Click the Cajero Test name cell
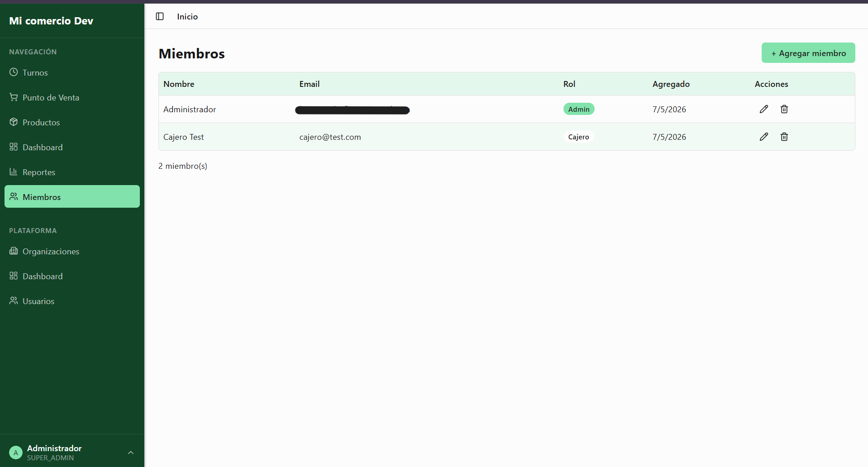868x467 pixels. pyautogui.click(x=183, y=137)
